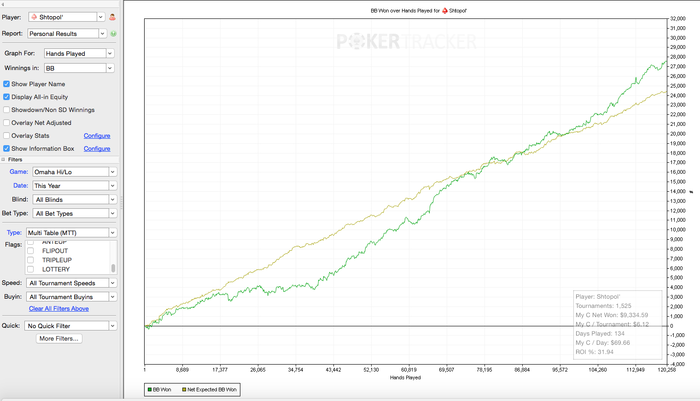The width and height of the screenshot is (700, 401).
Task: Collapse the Filters section expander
Action: [3, 159]
